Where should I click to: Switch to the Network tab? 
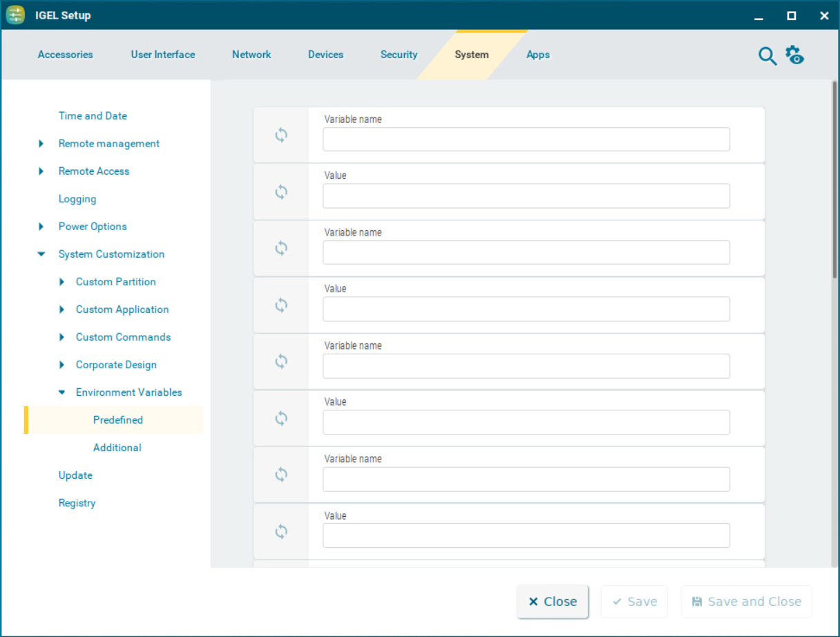pyautogui.click(x=251, y=55)
